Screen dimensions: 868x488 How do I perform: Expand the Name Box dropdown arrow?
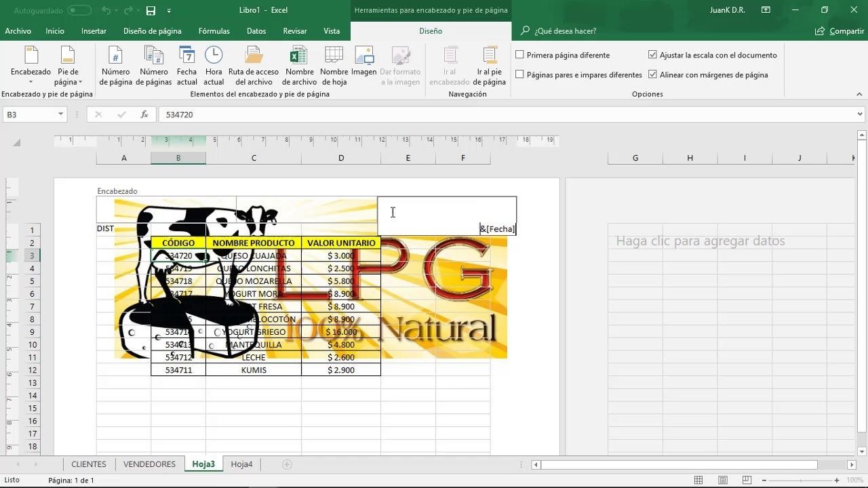click(x=60, y=115)
